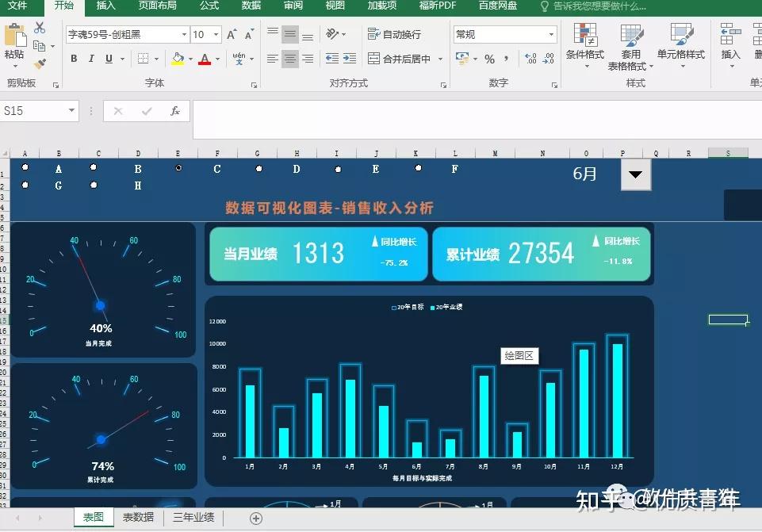
Task: Click the accounting currency format icon
Action: tap(462, 59)
